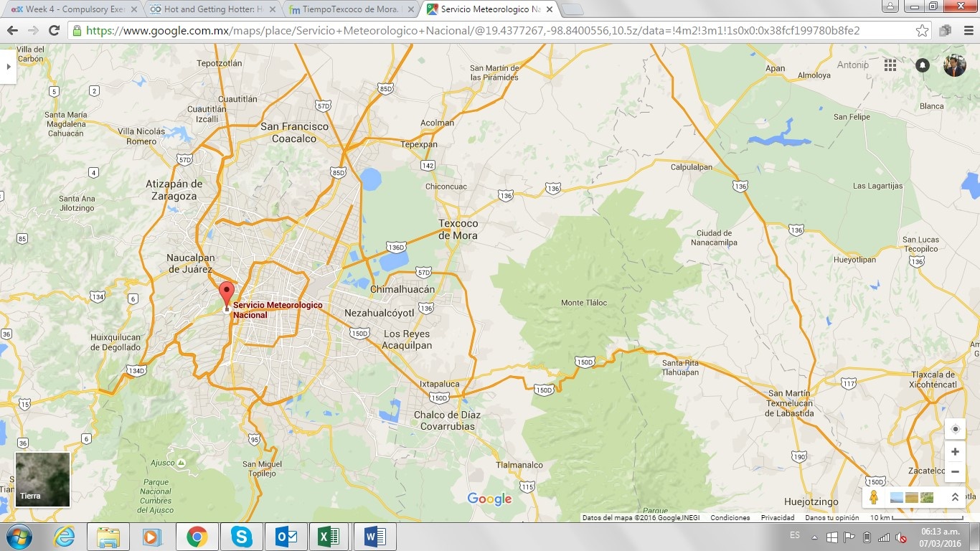
Task: Expand the collapsed side panel arrow
Action: tap(8, 66)
